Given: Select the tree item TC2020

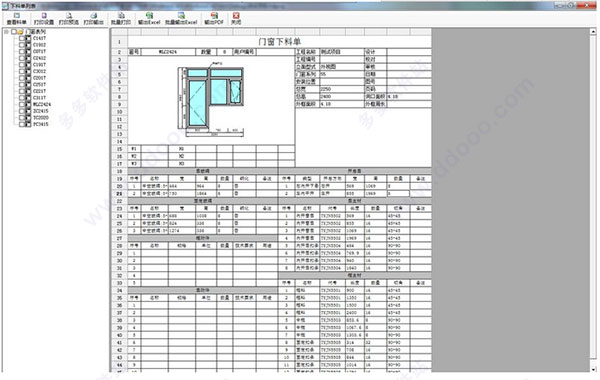Looking at the screenshot, I should point(41,117).
